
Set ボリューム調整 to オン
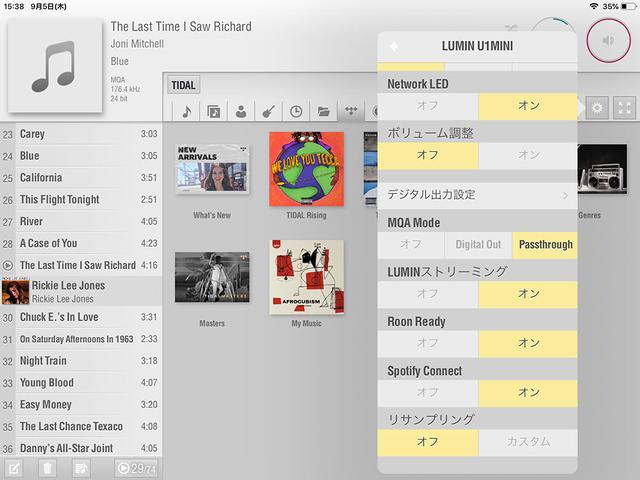point(528,155)
